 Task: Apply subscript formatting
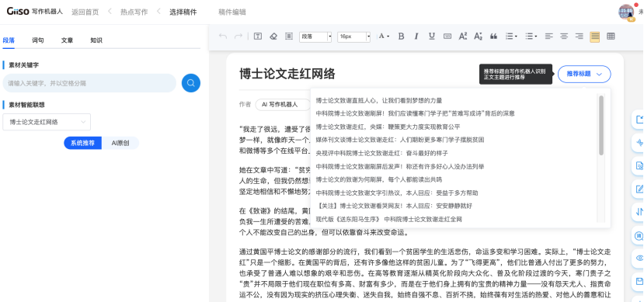478,36
